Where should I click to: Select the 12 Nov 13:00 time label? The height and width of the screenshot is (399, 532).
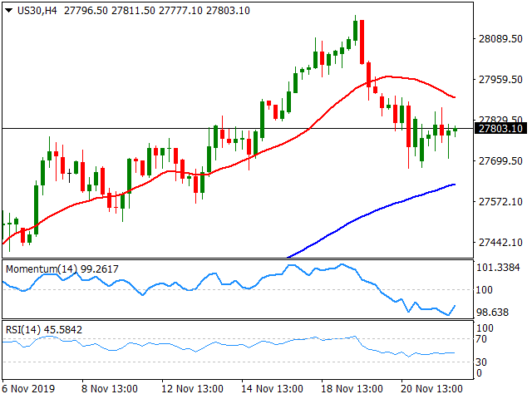[x=192, y=388]
